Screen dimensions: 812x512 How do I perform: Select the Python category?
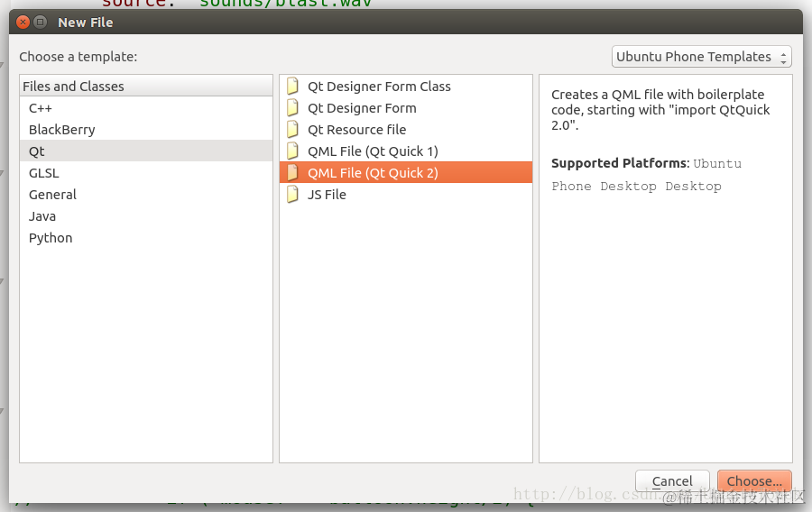point(146,238)
